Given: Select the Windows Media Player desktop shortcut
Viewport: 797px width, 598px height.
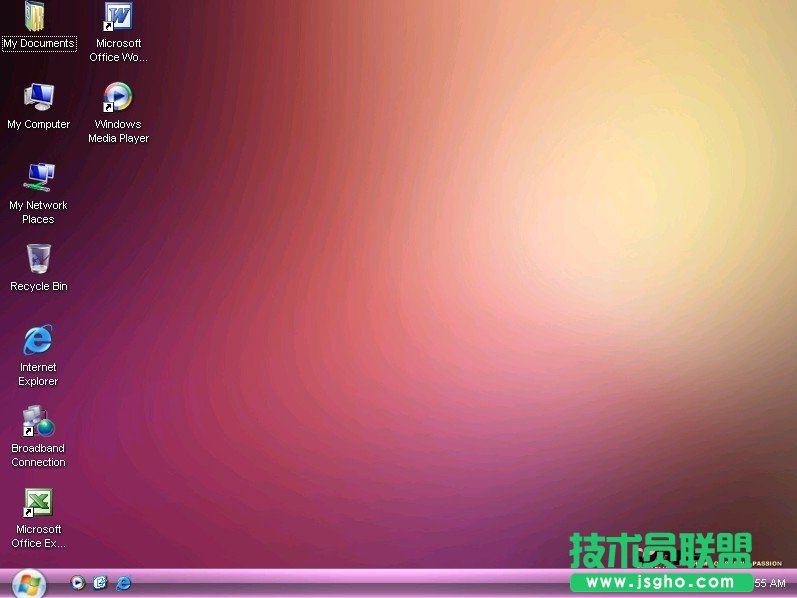Looking at the screenshot, I should (x=118, y=97).
